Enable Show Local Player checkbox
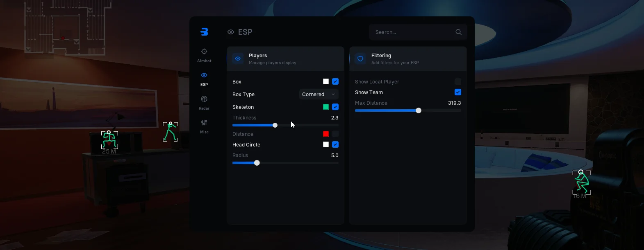 tap(458, 82)
